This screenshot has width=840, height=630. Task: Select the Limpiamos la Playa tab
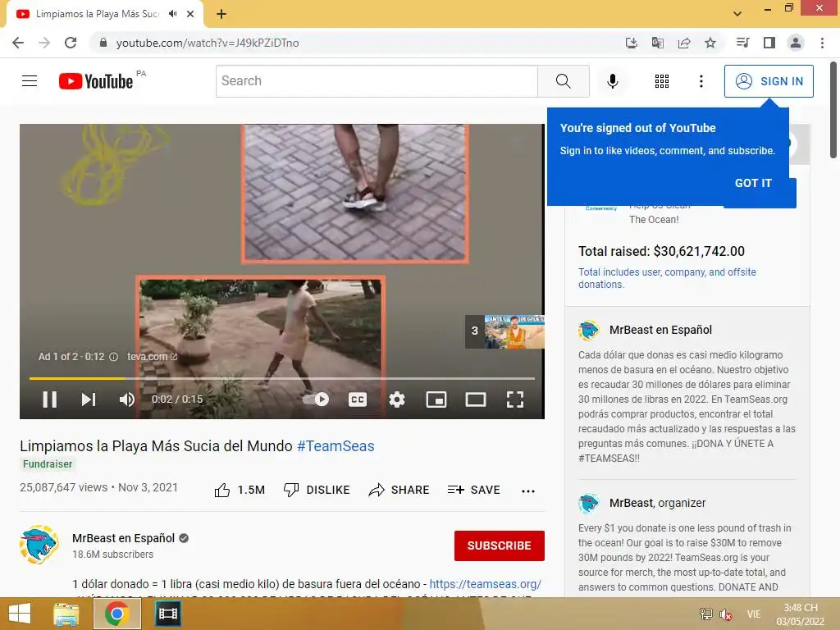104,14
